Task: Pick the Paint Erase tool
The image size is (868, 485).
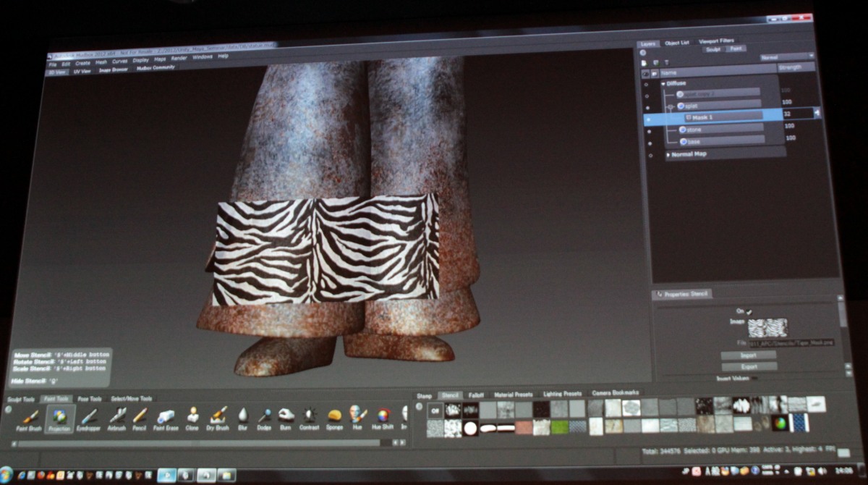Action: pos(166,418)
